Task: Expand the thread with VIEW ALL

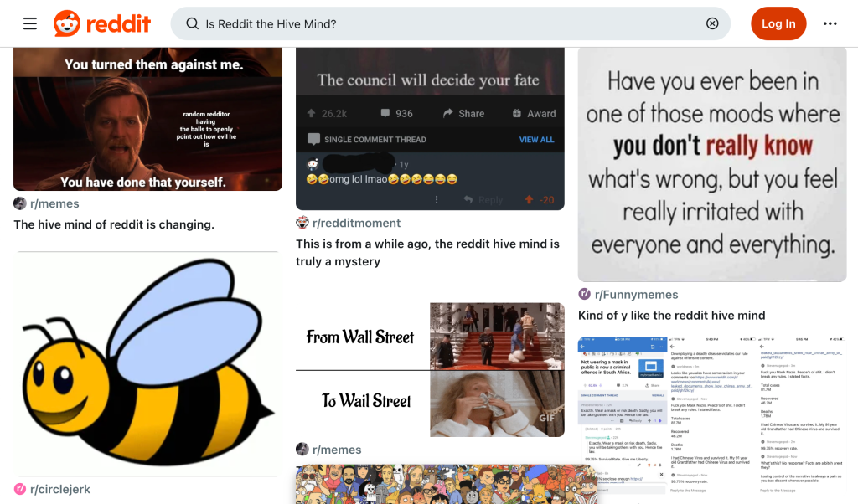Action: point(536,140)
